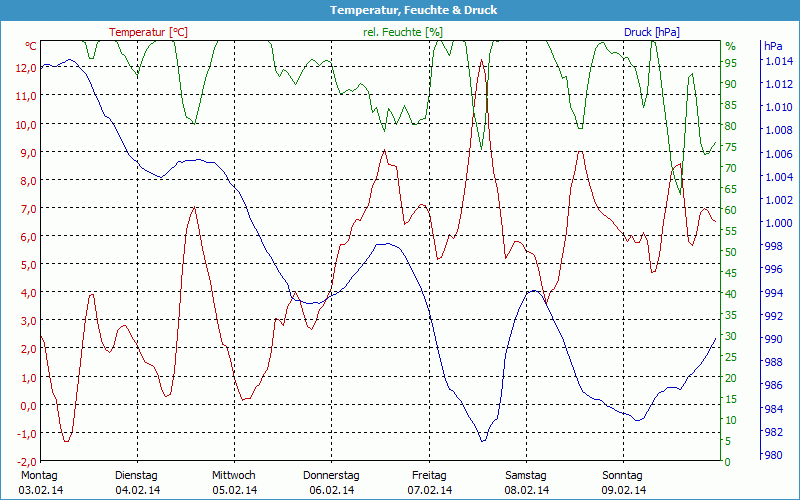Click pressure axis value '1.000'

[779, 223]
